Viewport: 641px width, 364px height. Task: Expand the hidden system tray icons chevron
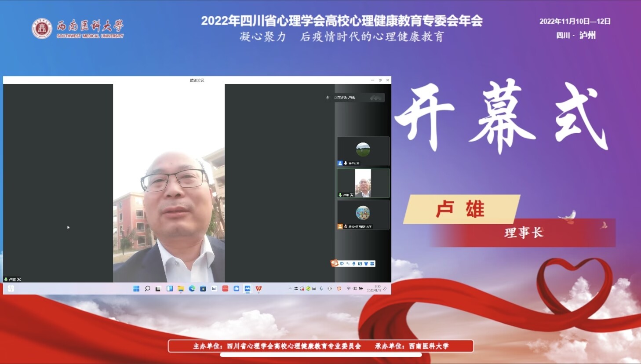coord(290,288)
